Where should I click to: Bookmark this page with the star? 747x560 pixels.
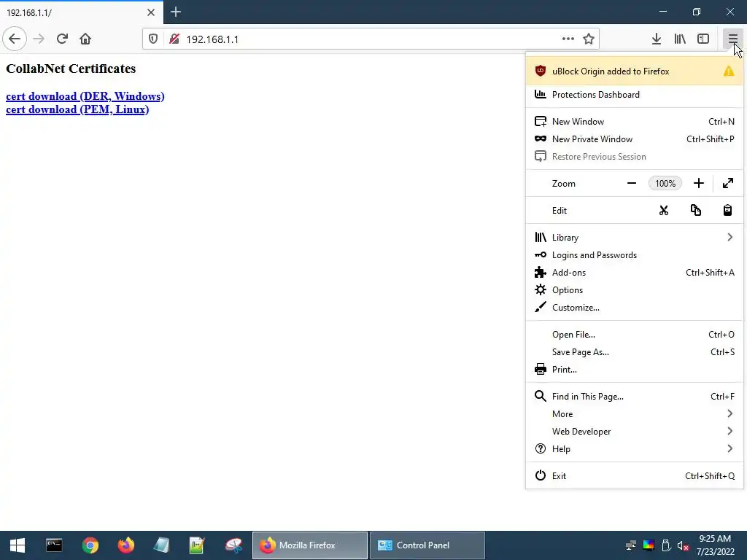[589, 39]
